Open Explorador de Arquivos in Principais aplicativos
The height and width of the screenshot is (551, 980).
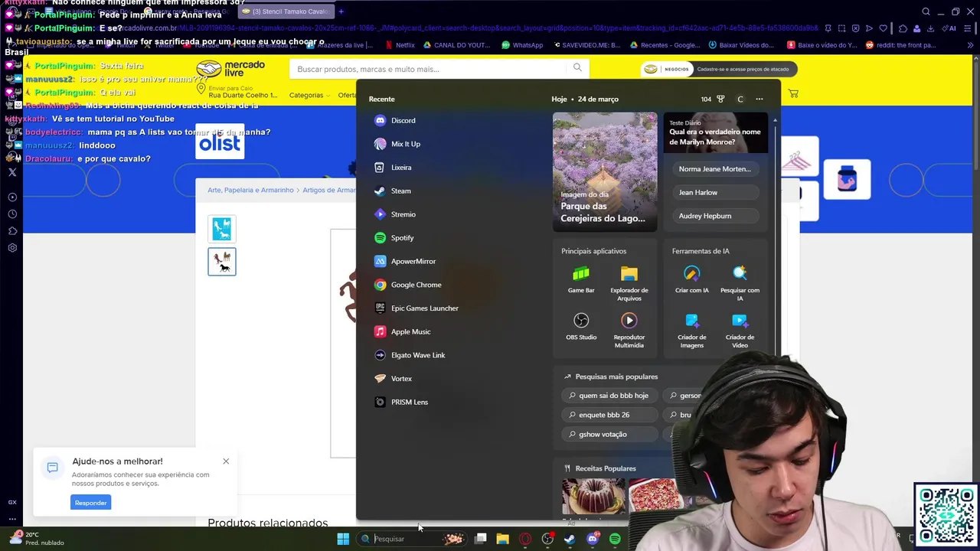coord(629,282)
